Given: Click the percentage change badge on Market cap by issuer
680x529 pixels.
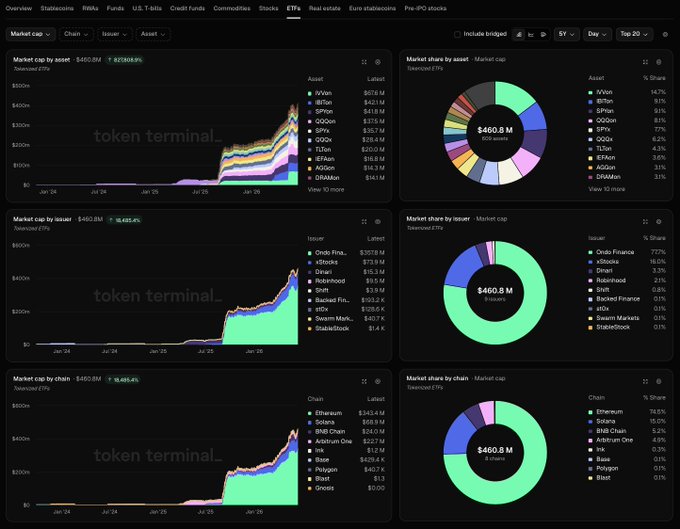Looking at the screenshot, I should click(124, 220).
